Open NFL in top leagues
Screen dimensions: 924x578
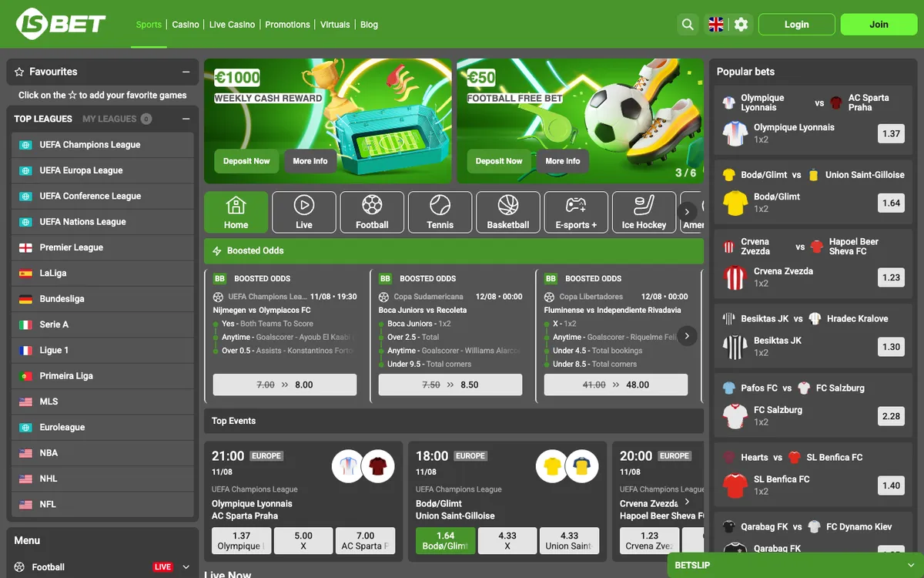(102, 504)
